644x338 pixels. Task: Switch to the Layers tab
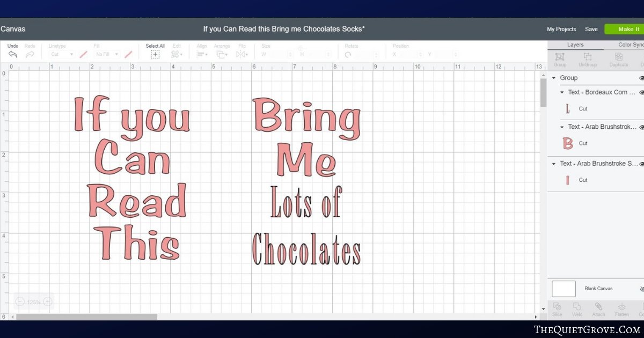(575, 45)
